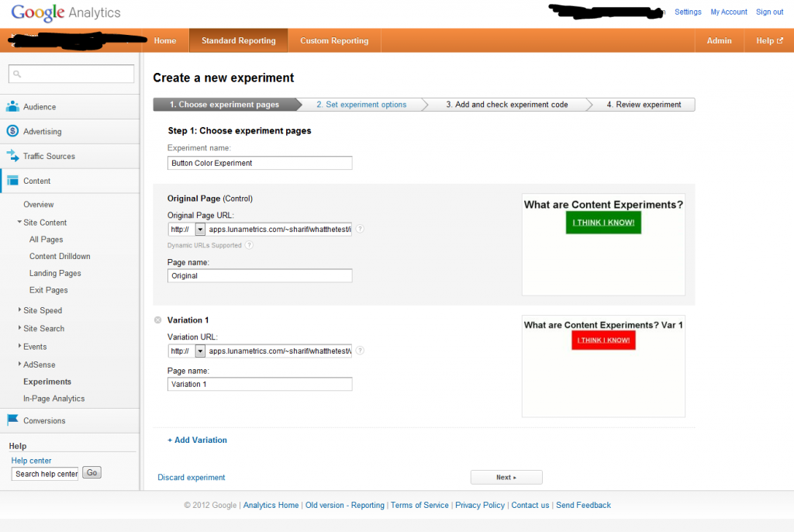Screen dimensions: 794x532
Task: Click the red I THINK I KNOW preview button
Action: pos(603,340)
